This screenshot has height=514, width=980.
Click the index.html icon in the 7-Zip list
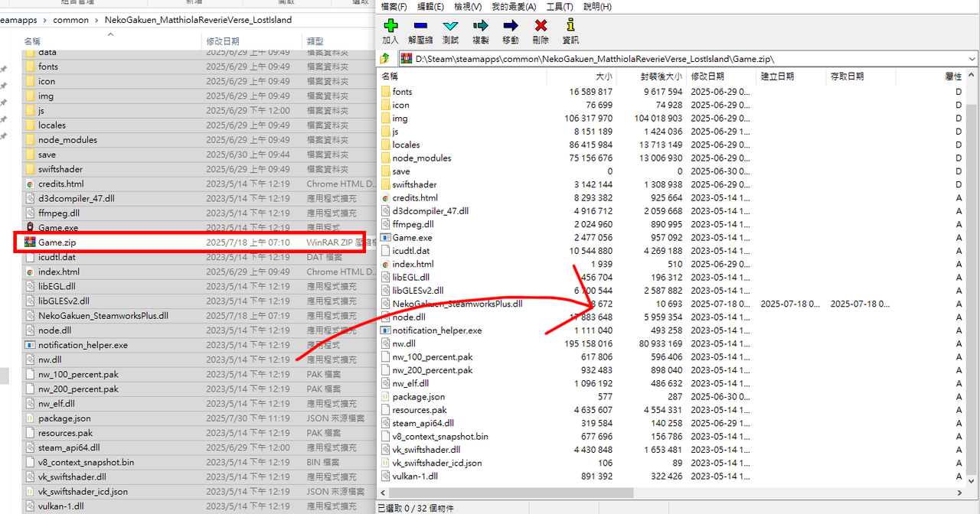point(385,264)
